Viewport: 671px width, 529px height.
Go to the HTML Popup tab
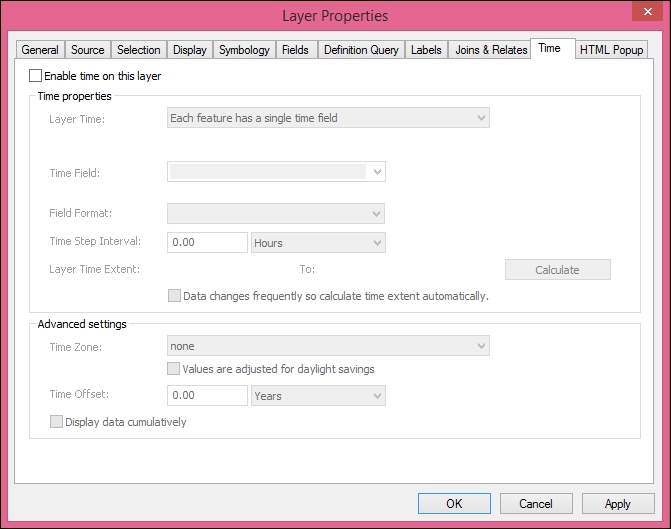point(612,50)
